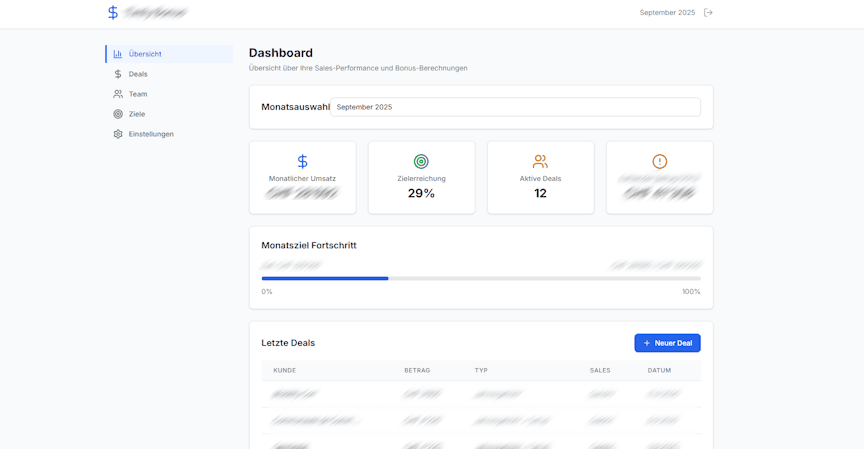Open the Monatsauswahl month dropdown

click(x=515, y=107)
